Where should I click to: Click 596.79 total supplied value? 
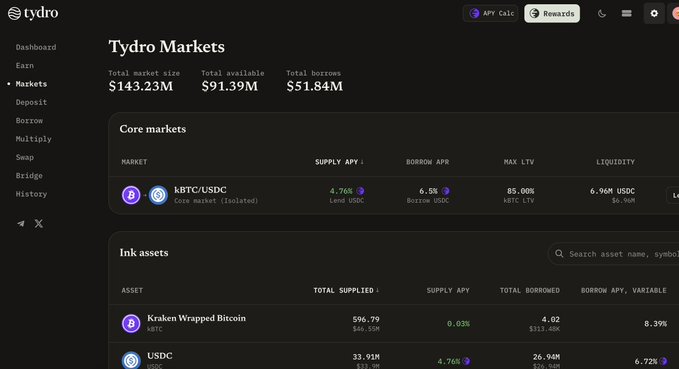366,319
